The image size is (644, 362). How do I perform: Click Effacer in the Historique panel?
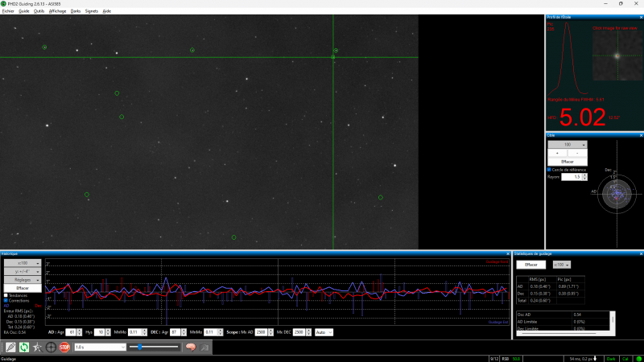click(x=23, y=288)
